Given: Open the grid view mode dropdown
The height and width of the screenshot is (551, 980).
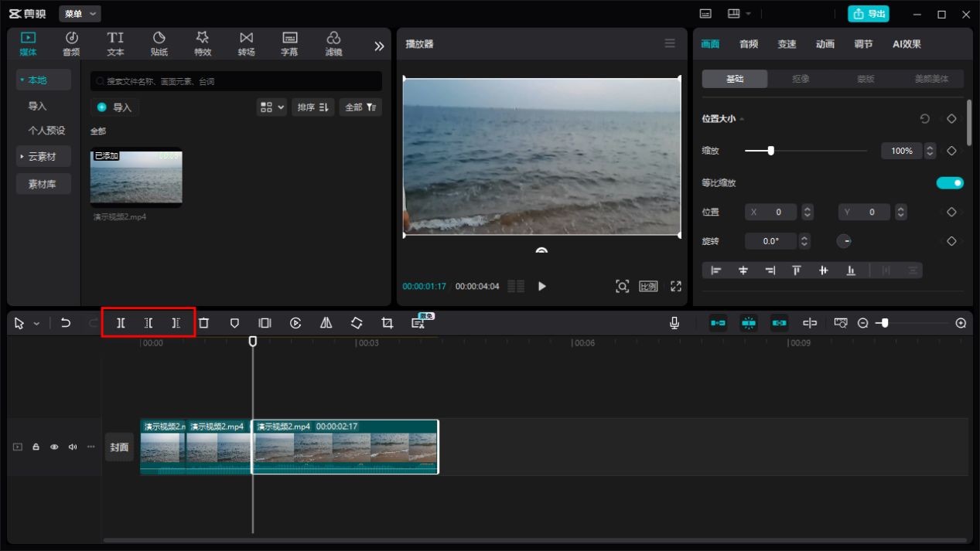Looking at the screenshot, I should pyautogui.click(x=272, y=107).
